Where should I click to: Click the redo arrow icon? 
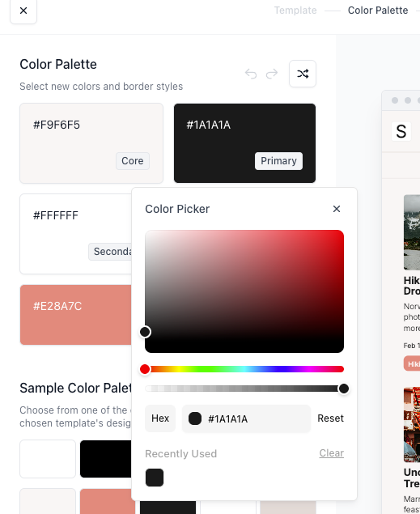pos(272,74)
